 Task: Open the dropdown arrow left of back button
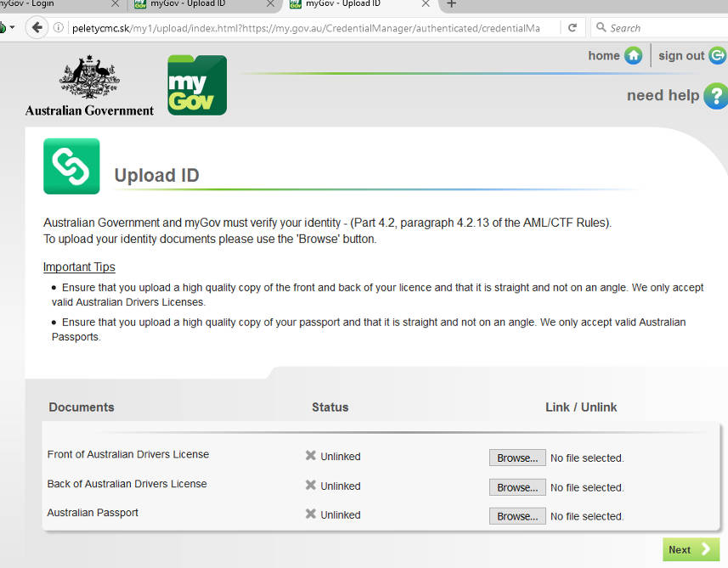point(12,27)
